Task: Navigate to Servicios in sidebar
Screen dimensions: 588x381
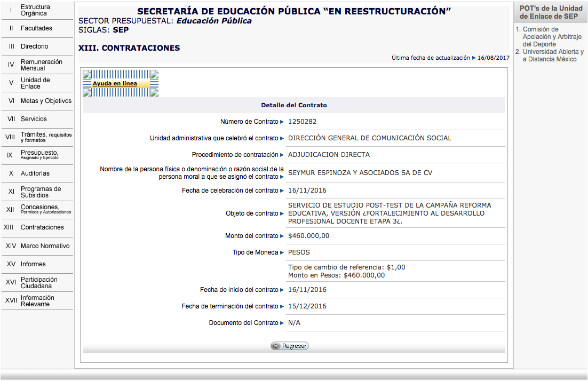Action: (x=34, y=119)
